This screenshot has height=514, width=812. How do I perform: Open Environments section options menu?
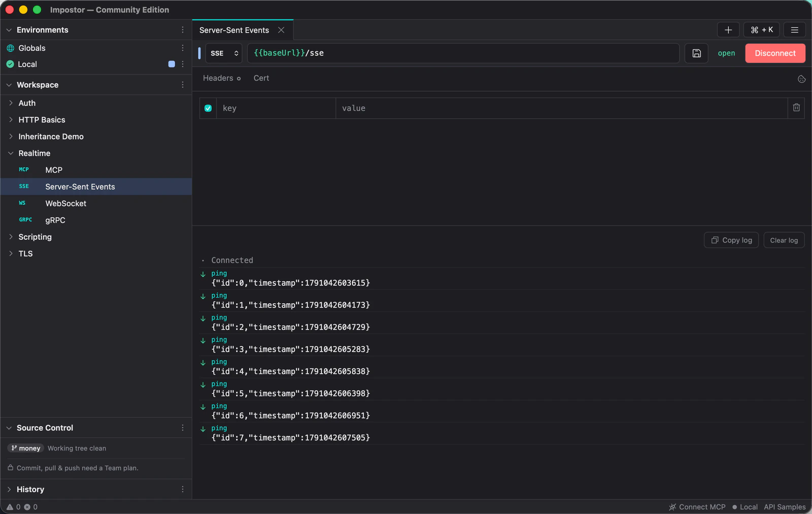coord(183,30)
